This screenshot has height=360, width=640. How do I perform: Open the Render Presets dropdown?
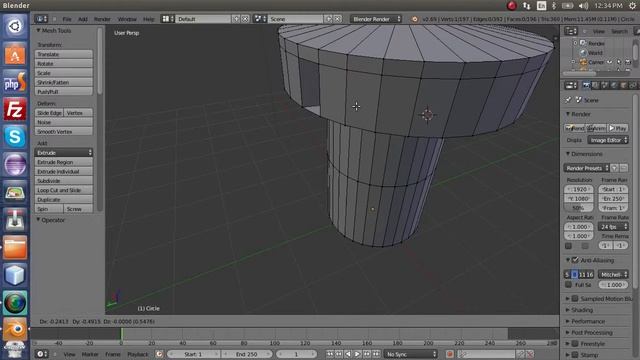587,168
